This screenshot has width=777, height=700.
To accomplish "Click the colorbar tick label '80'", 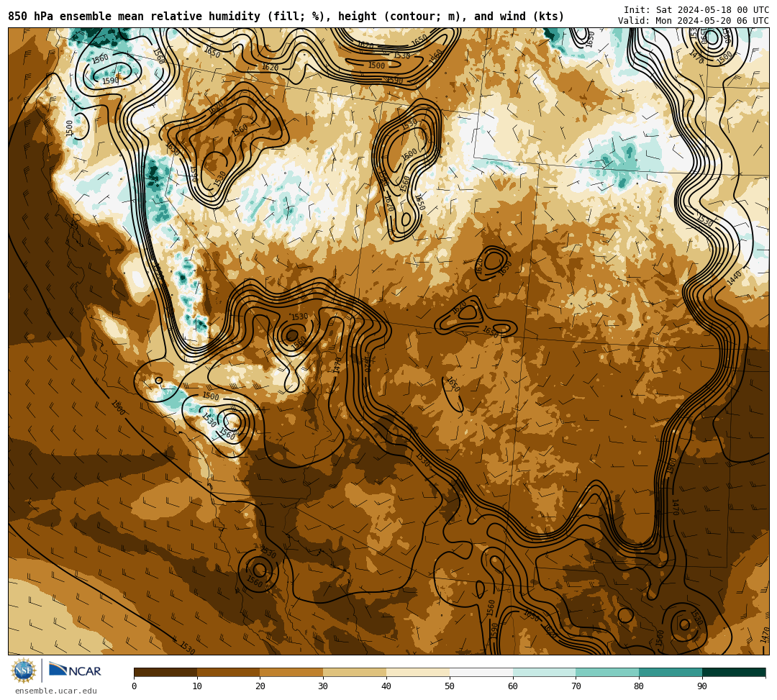I will point(639,686).
